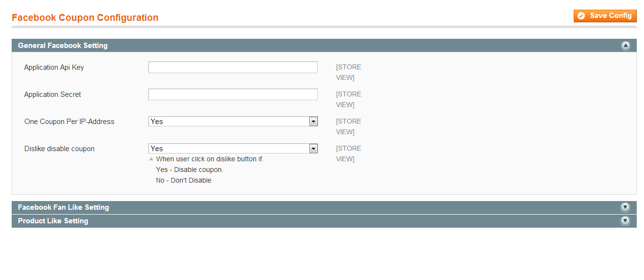Click the Application Api Key input field

tap(233, 67)
